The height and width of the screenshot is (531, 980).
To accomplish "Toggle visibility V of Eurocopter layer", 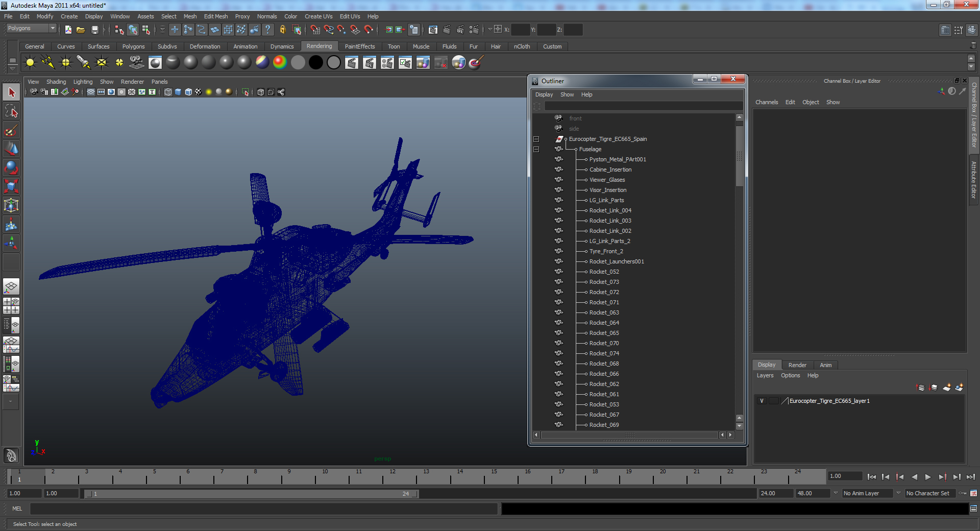I will [762, 401].
